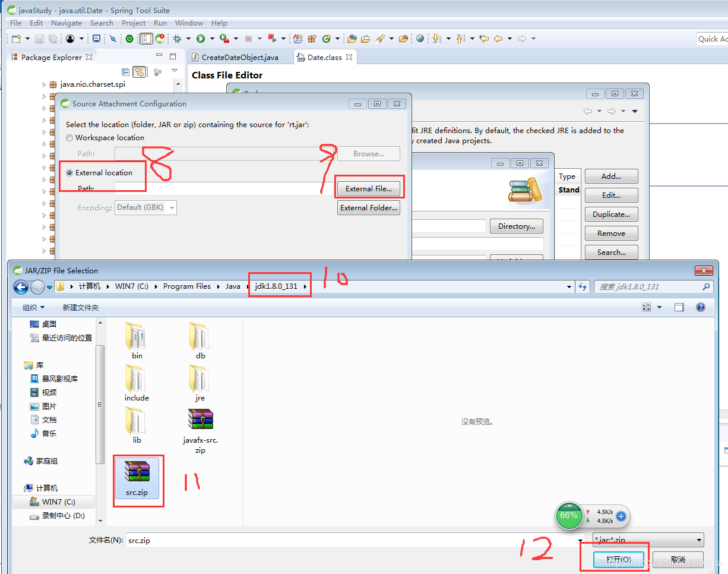
Task: Select 桌面 in navigation pane
Action: pyautogui.click(x=49, y=324)
